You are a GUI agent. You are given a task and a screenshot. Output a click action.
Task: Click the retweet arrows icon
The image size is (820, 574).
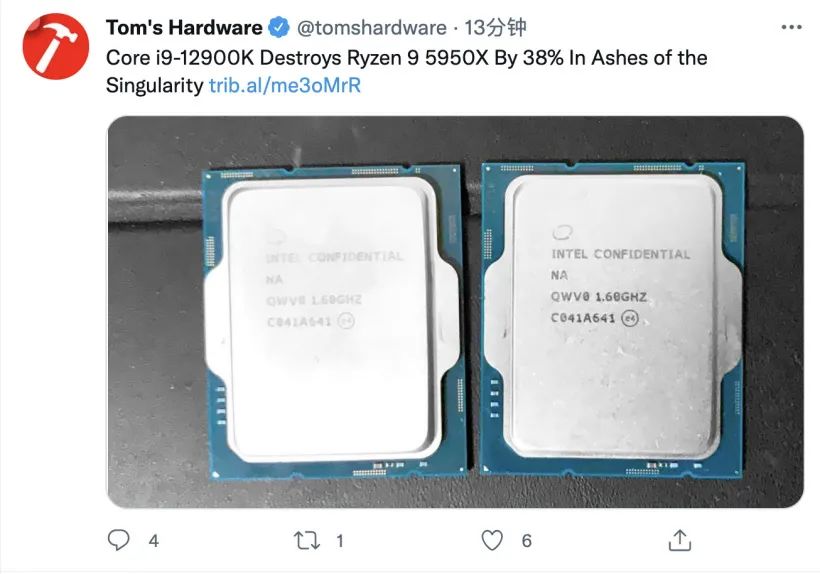tap(306, 541)
